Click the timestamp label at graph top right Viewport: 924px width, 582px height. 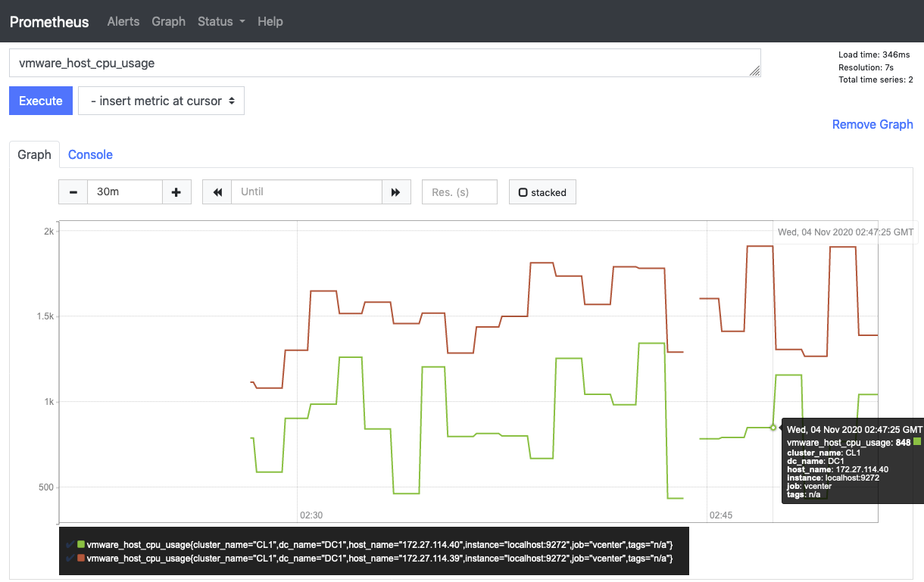click(x=845, y=232)
